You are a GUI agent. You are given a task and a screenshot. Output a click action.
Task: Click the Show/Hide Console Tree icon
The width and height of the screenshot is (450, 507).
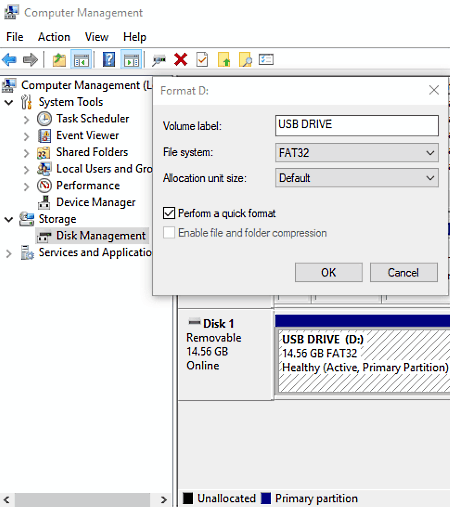tap(81, 60)
